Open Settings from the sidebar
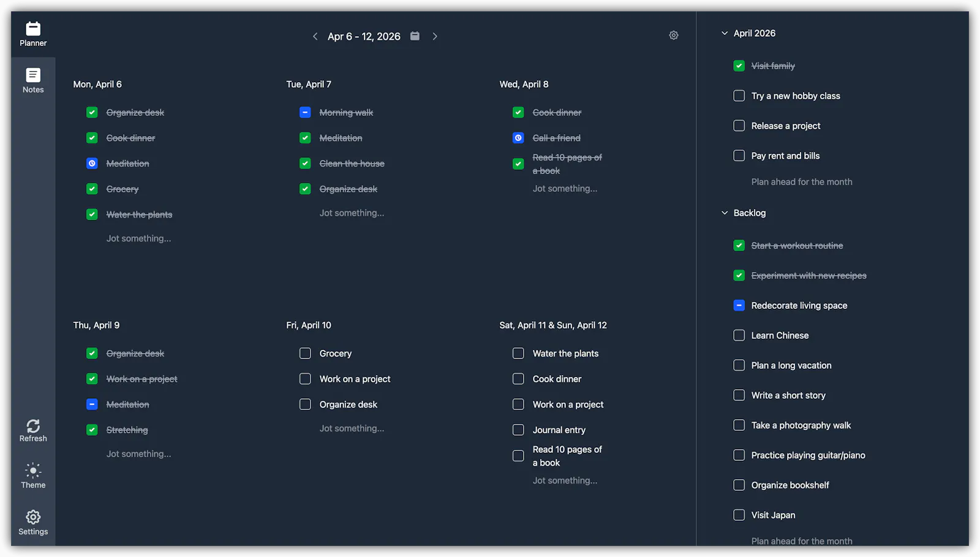This screenshot has width=980, height=557. tap(33, 523)
